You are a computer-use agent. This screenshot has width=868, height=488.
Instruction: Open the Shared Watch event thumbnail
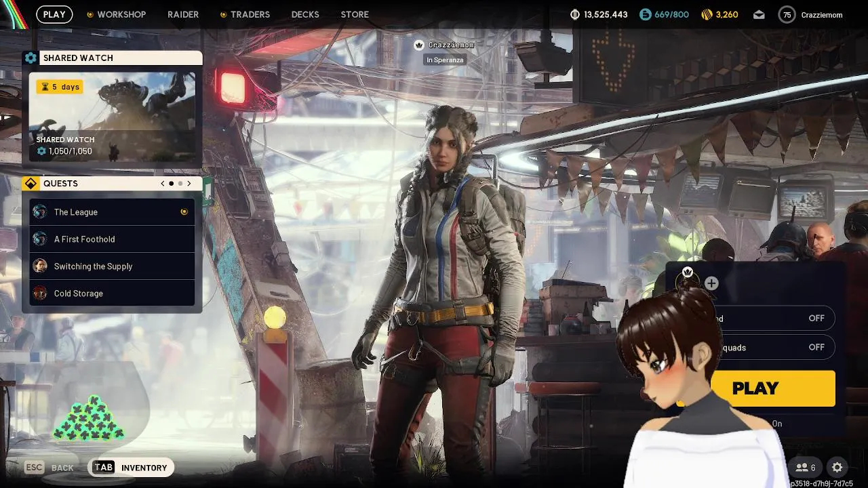pos(112,117)
